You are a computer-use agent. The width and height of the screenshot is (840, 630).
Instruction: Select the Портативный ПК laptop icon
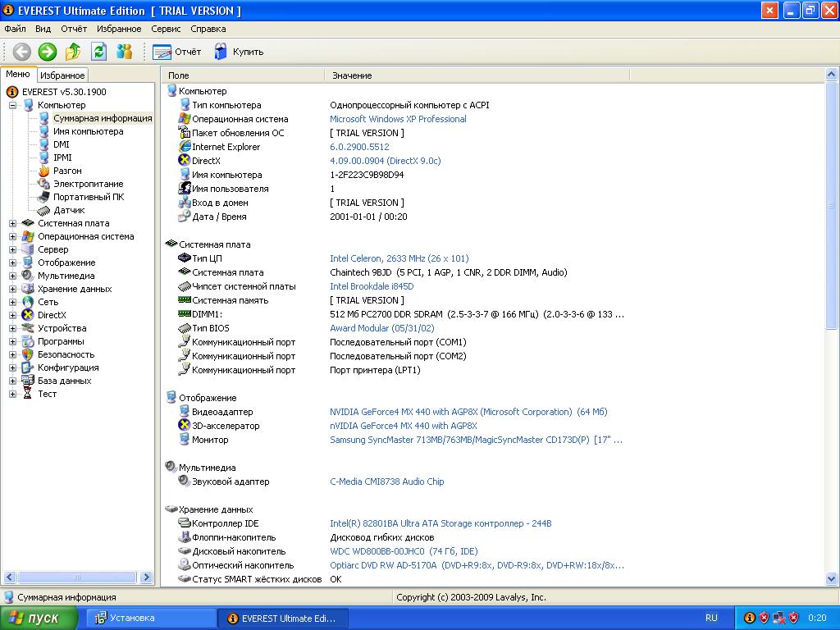click(x=44, y=197)
